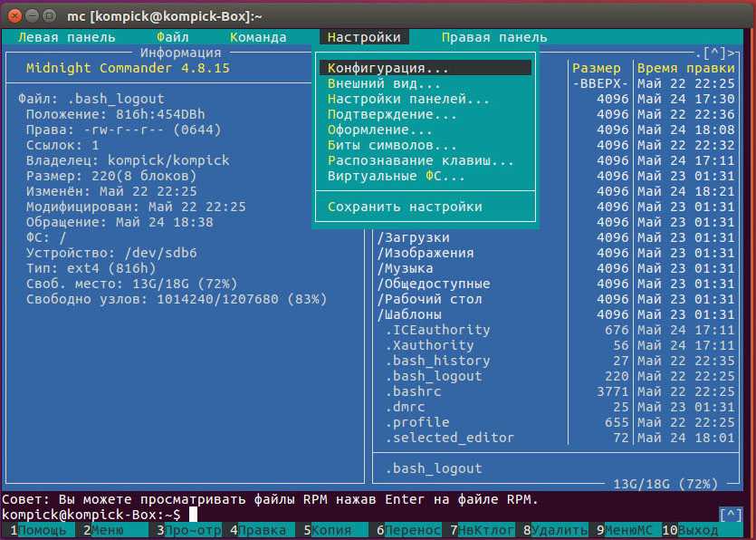The image size is (756, 540).
Task: Click Виртуальные ФС... menu entry
Action: [396, 176]
